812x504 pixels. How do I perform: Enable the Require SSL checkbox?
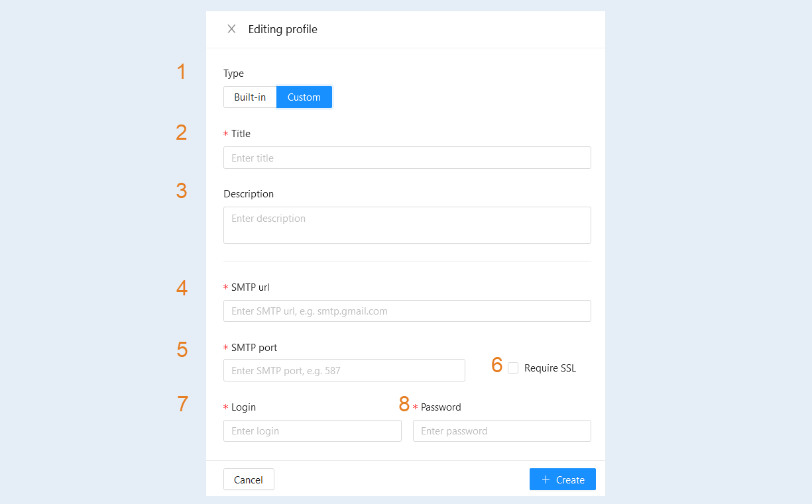coord(513,368)
